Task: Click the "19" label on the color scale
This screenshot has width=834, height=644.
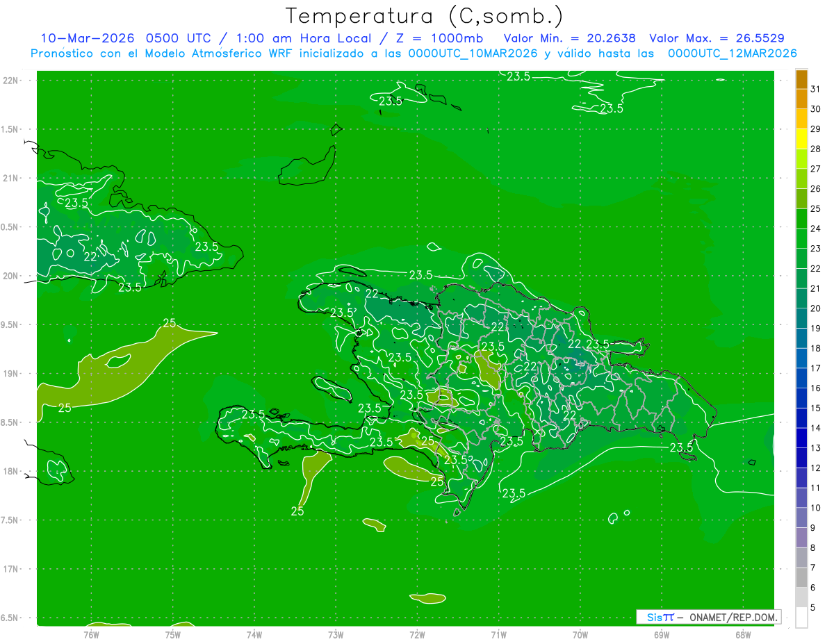Action: pyautogui.click(x=815, y=329)
